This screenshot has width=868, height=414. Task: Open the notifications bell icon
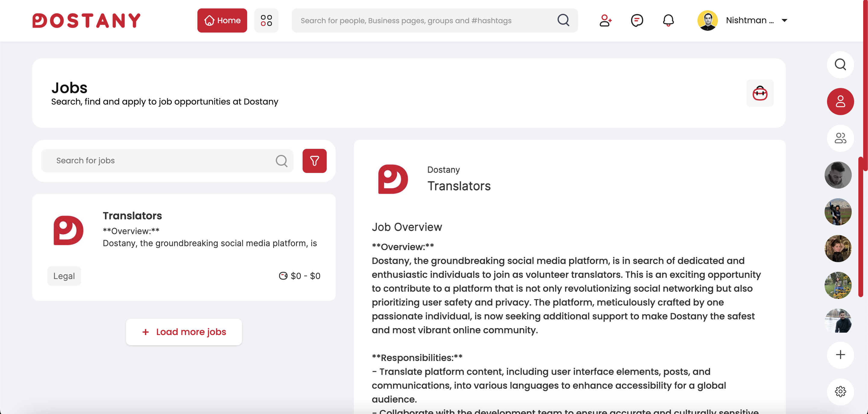coord(668,20)
